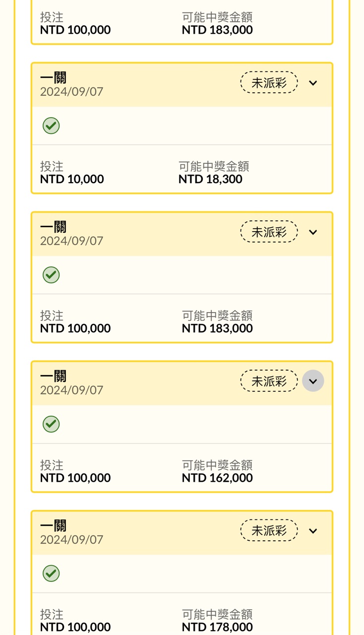Image resolution: width=364 pixels, height=635 pixels.
Task: Click the NTD 178,000 possible winnings amount
Action: [217, 627]
